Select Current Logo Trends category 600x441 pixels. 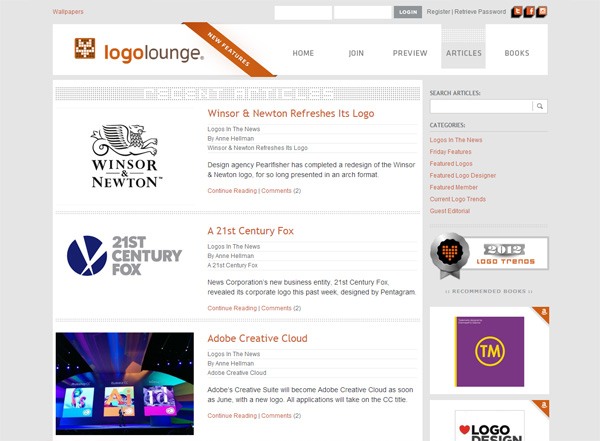click(x=458, y=199)
